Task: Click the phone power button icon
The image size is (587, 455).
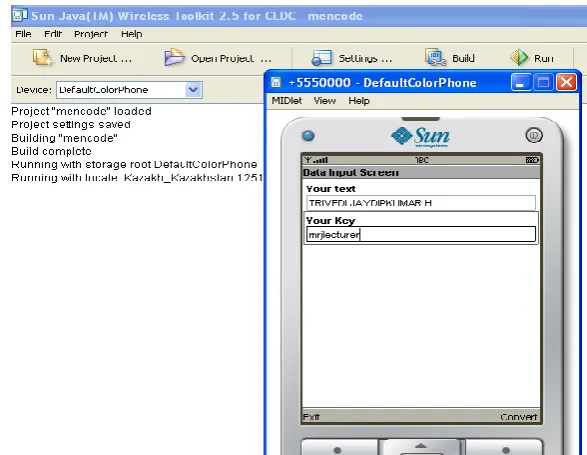Action: pos(534,135)
